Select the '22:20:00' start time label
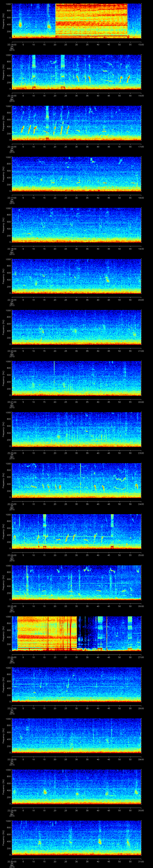The height and width of the screenshot is (868, 153). [12, 351]
